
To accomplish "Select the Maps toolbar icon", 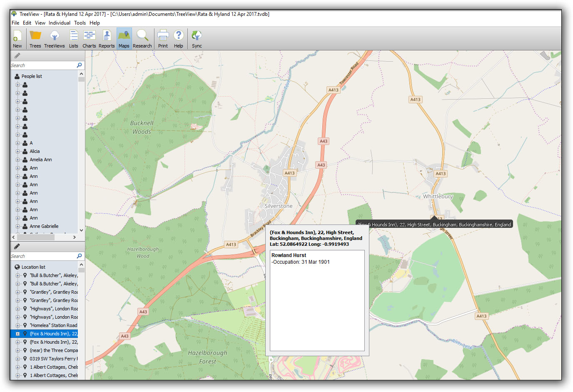I will [x=124, y=39].
